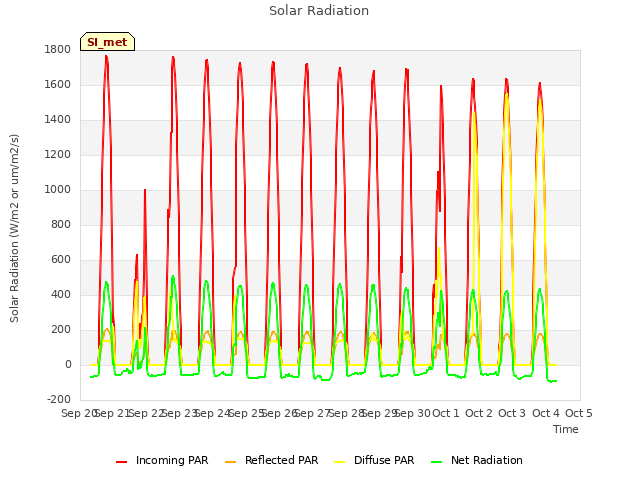Click the SI_met annotation label
This screenshot has height=480, width=640.
(107, 42)
